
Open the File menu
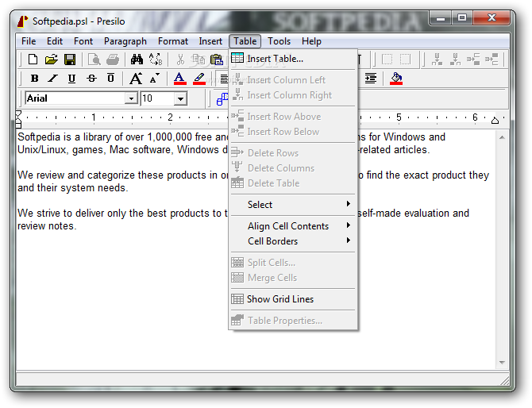[x=29, y=41]
